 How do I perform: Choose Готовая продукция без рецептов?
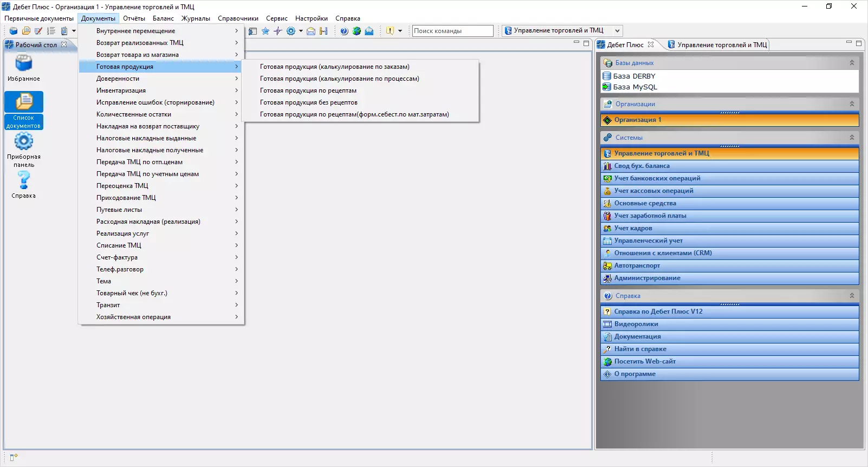coord(360,102)
